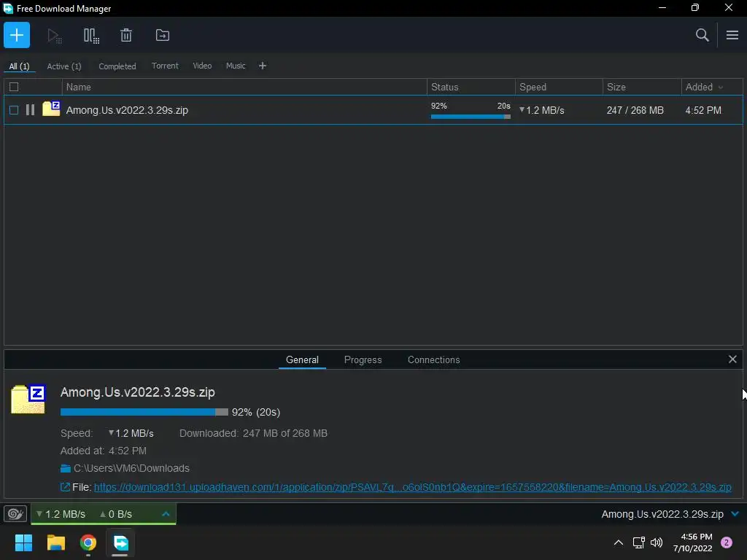This screenshot has height=560, width=747.
Task: Sort by the Status column header
Action: [x=471, y=87]
